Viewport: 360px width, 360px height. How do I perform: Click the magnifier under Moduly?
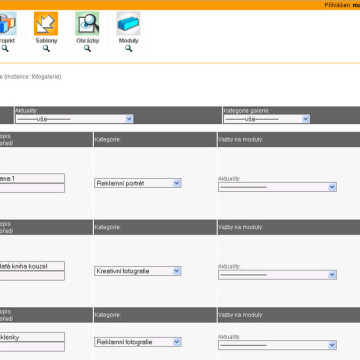pyautogui.click(x=129, y=49)
